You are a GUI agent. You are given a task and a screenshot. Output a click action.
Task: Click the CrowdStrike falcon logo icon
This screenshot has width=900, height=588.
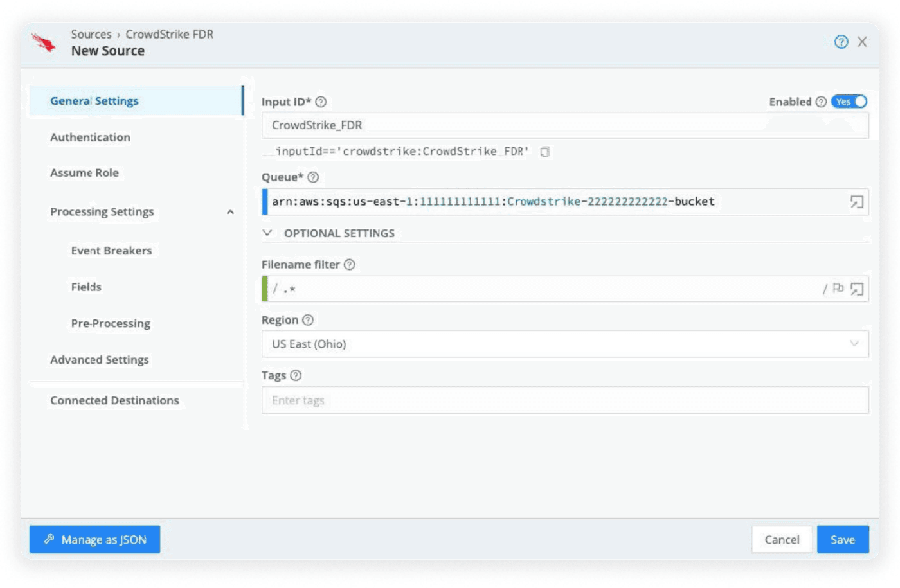point(43,43)
